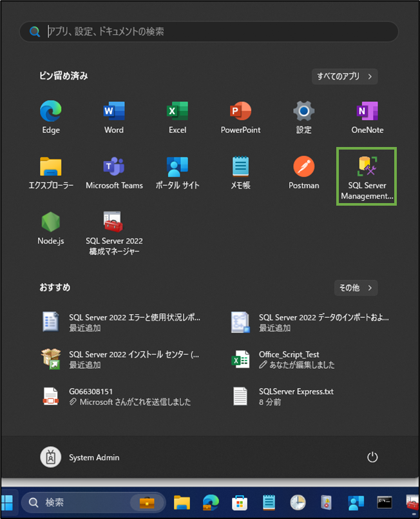Launch Microsoft Teams pinned app

114,173
